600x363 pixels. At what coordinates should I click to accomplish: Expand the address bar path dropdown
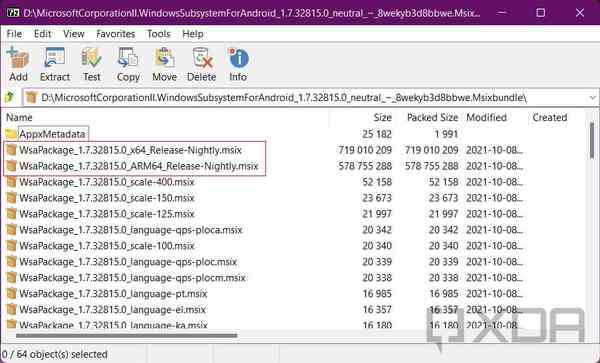pyautogui.click(x=592, y=98)
